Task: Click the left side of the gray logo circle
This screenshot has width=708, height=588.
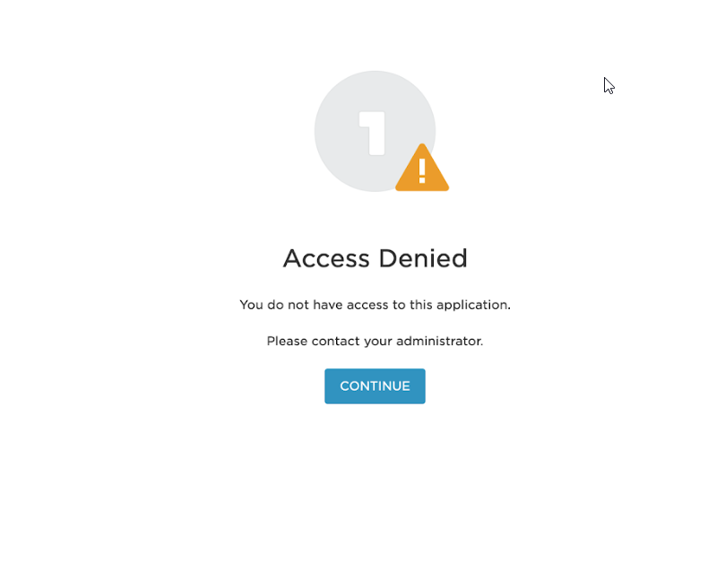Action: point(317,131)
